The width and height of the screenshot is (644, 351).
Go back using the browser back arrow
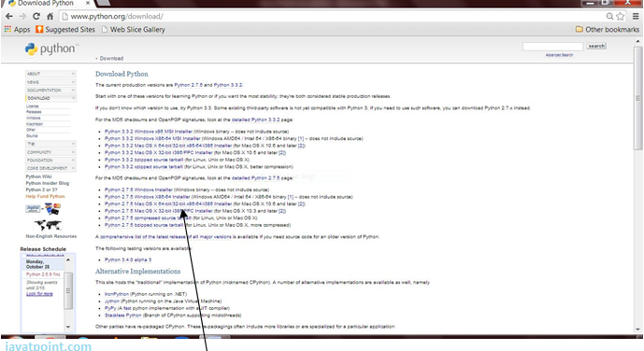[x=9, y=17]
